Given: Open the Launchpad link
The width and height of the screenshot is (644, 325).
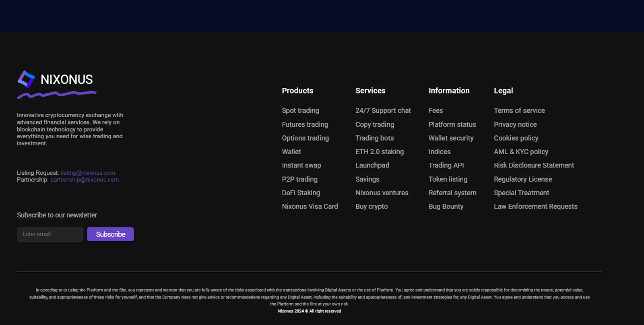Looking at the screenshot, I should 372,166.
